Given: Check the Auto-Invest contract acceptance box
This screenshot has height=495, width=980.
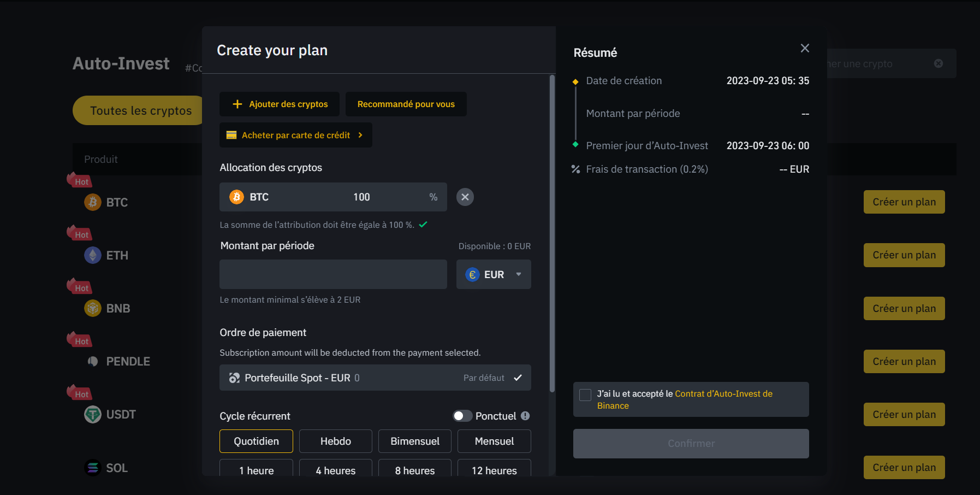Looking at the screenshot, I should (585, 394).
